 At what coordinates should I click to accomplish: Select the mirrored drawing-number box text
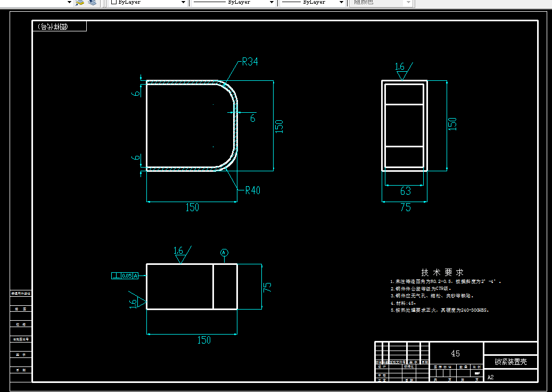[x=53, y=27]
